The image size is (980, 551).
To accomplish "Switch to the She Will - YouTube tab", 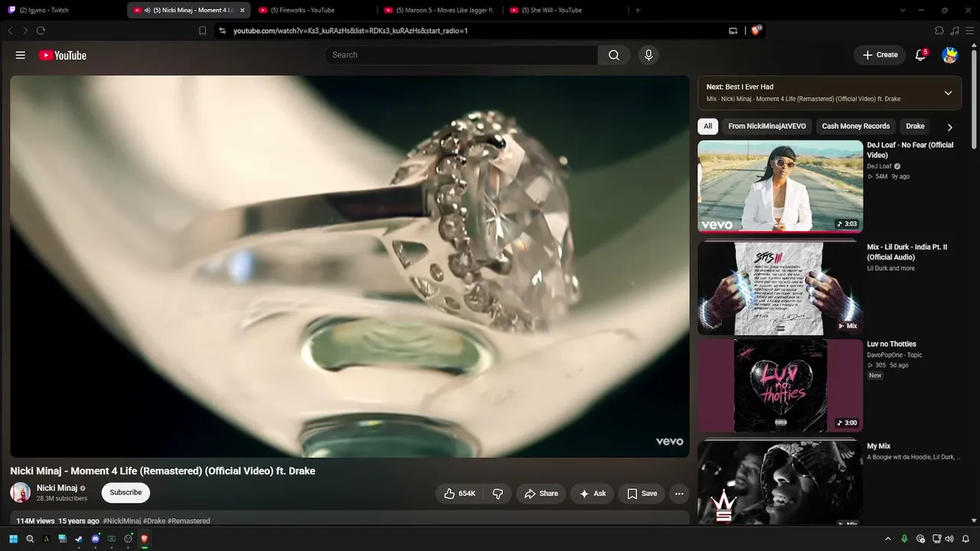I will pos(565,10).
